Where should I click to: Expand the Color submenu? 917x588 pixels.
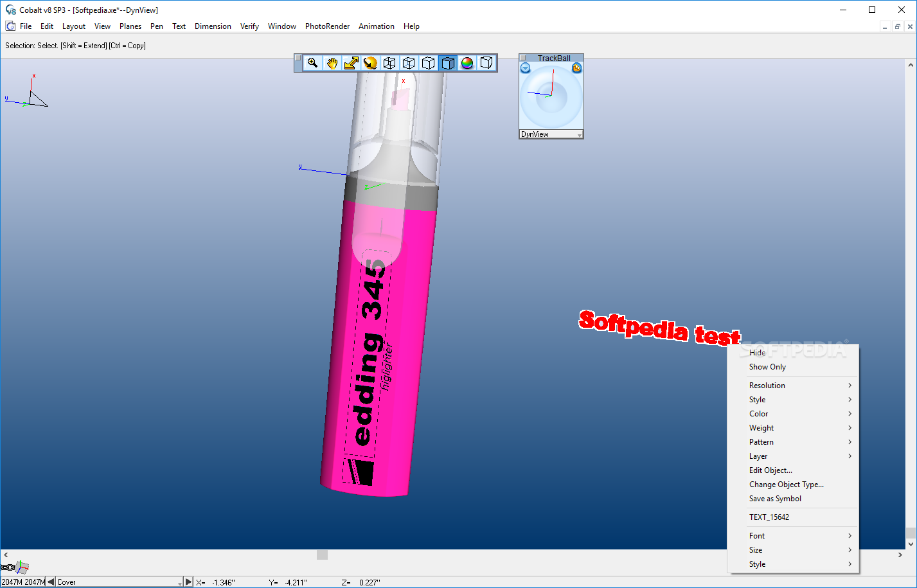(x=793, y=414)
